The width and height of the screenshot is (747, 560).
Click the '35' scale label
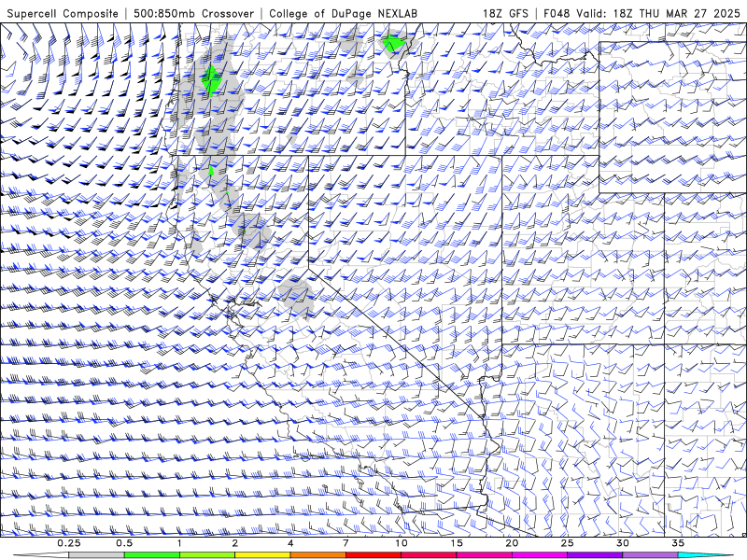[x=678, y=543]
